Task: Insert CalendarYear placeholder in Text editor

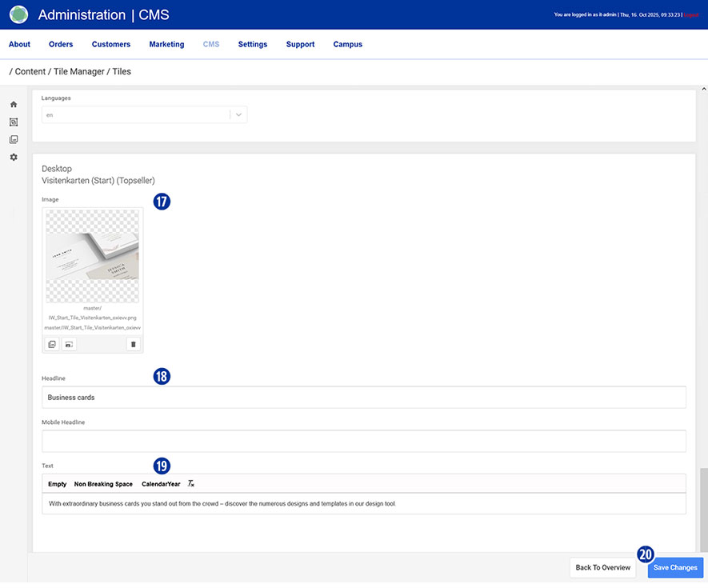Action: click(161, 484)
